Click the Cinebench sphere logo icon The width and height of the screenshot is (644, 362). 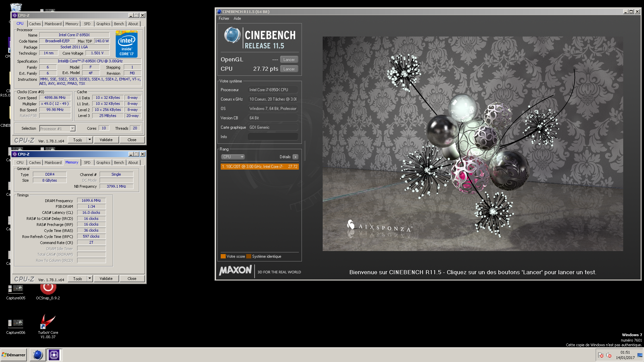232,35
